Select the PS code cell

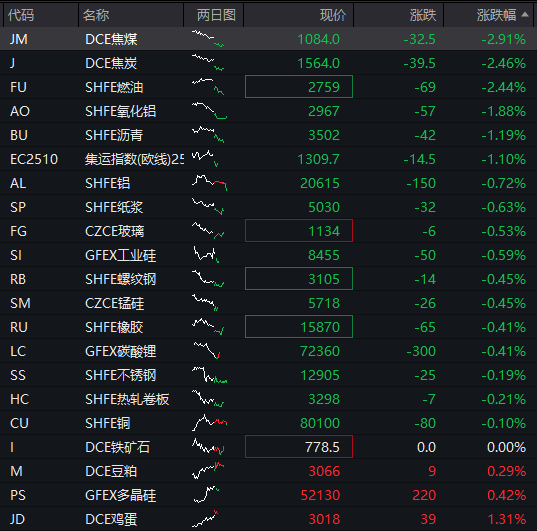click(x=18, y=495)
